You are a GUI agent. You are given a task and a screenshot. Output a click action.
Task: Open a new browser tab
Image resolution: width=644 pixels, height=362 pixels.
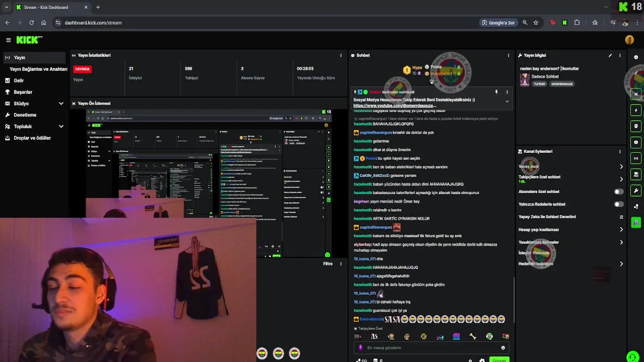[x=98, y=8]
